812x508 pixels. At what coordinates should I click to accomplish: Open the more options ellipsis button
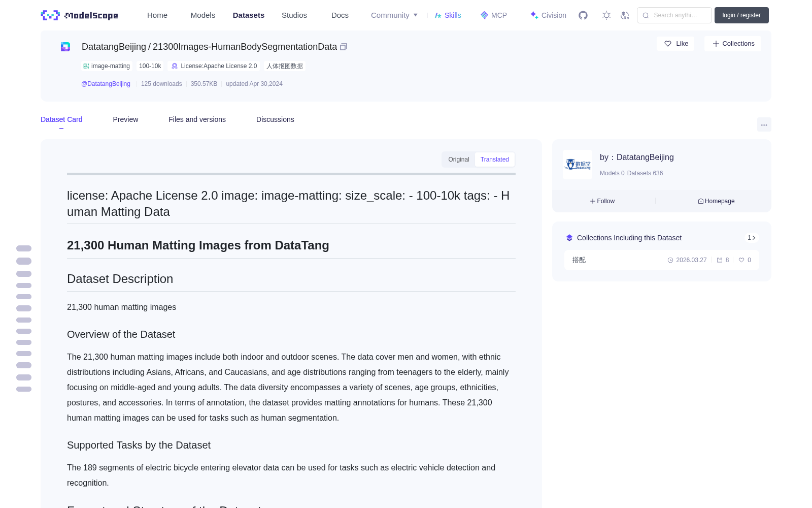coord(764,124)
